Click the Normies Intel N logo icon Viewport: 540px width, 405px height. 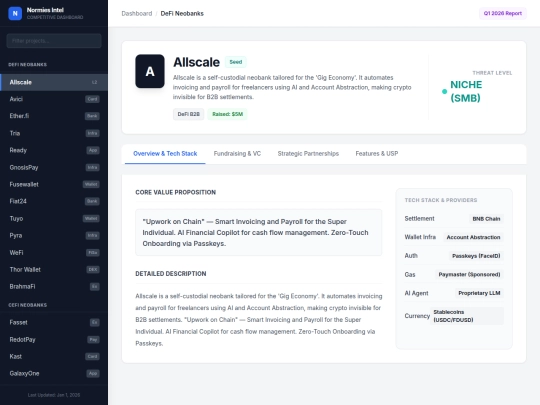coord(15,13)
